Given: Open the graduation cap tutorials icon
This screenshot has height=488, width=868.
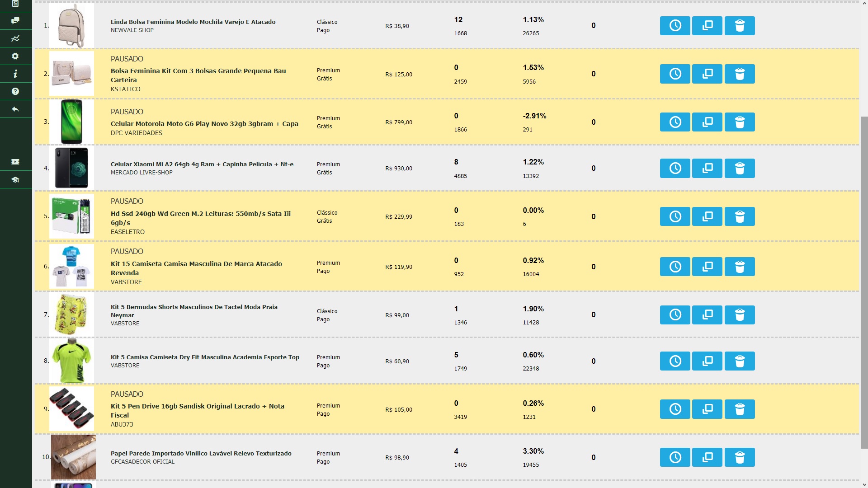Looking at the screenshot, I should click(x=15, y=179).
